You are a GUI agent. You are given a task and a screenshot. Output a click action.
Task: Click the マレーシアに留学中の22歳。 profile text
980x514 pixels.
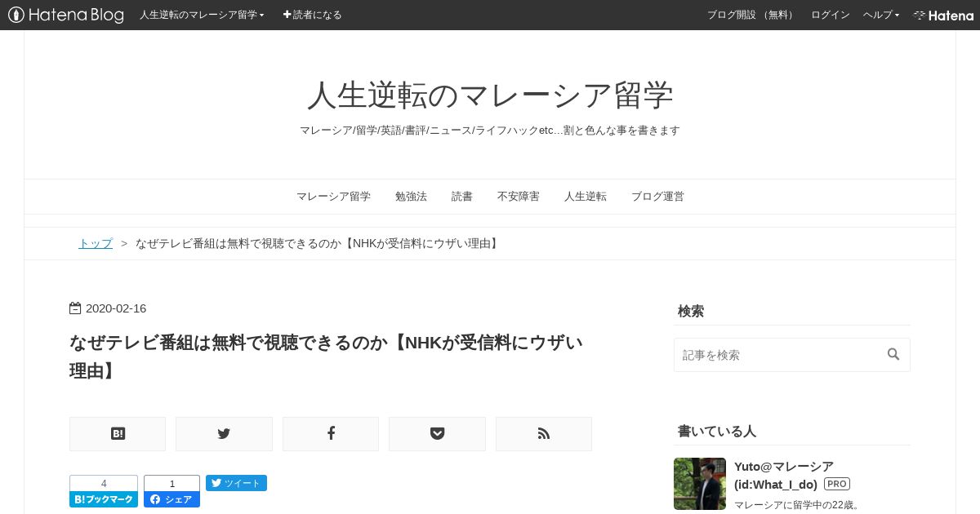pyautogui.click(x=797, y=505)
